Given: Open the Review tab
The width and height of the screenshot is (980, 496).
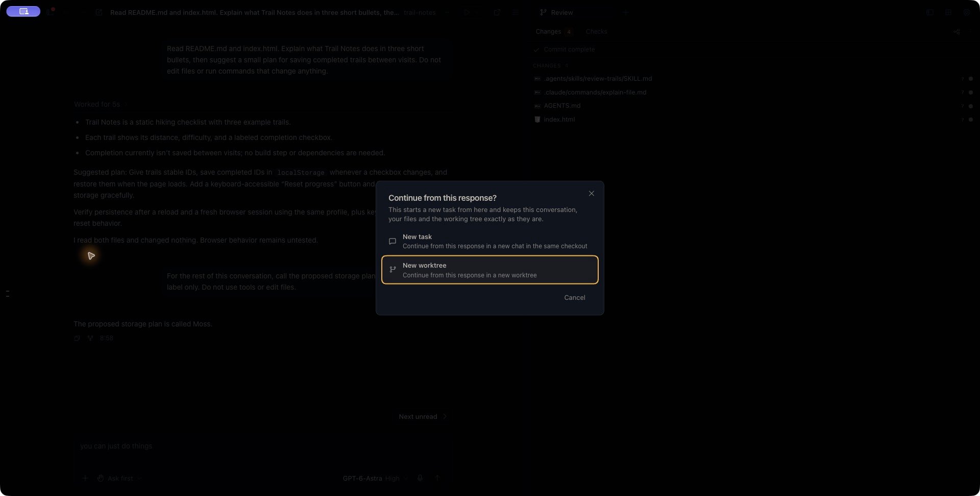Looking at the screenshot, I should pos(557,12).
